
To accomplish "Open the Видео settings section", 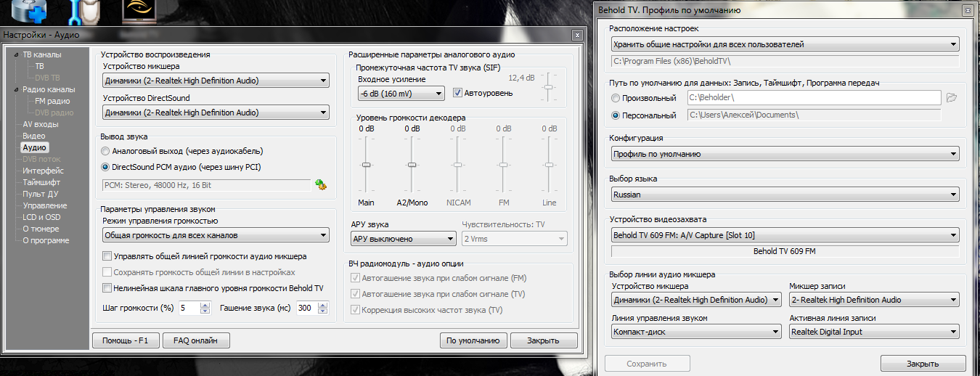I will pyautogui.click(x=33, y=136).
